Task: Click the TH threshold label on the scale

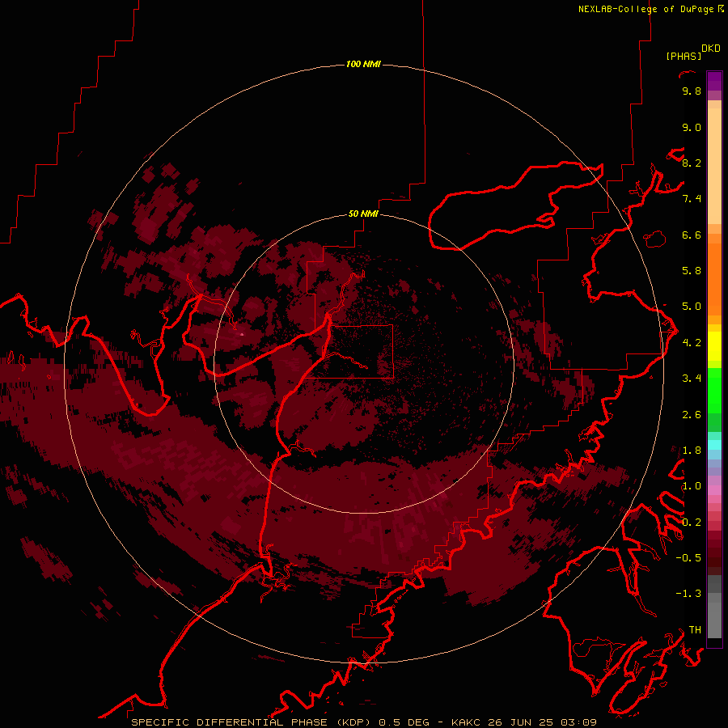Action: pyautogui.click(x=695, y=630)
